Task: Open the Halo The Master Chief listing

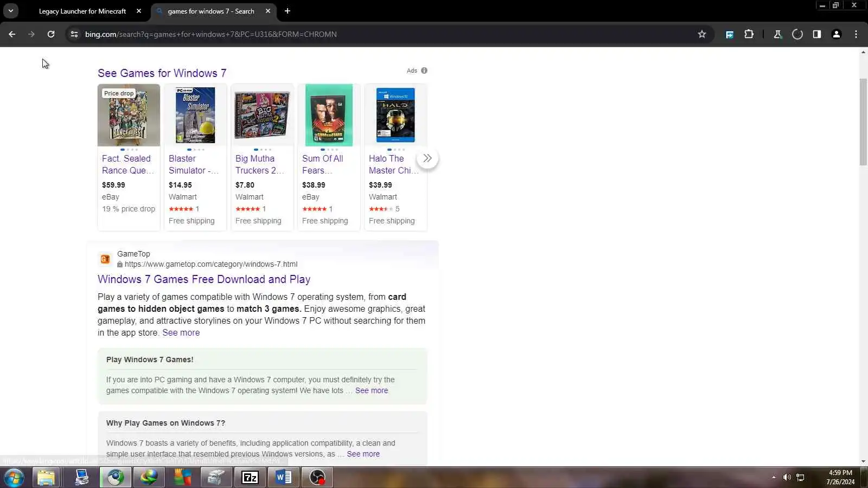Action: click(x=394, y=164)
